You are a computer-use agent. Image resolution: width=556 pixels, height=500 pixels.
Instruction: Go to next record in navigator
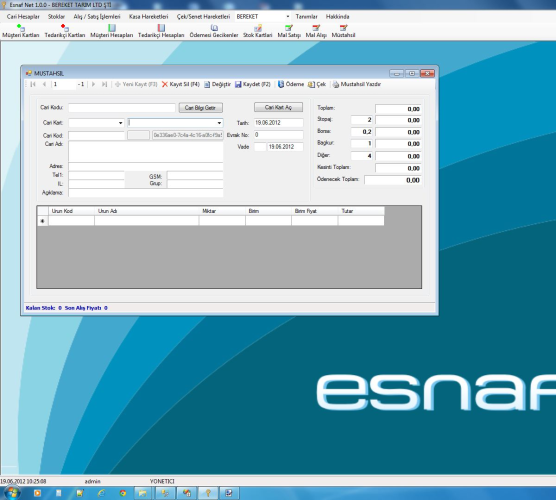pyautogui.click(x=93, y=84)
